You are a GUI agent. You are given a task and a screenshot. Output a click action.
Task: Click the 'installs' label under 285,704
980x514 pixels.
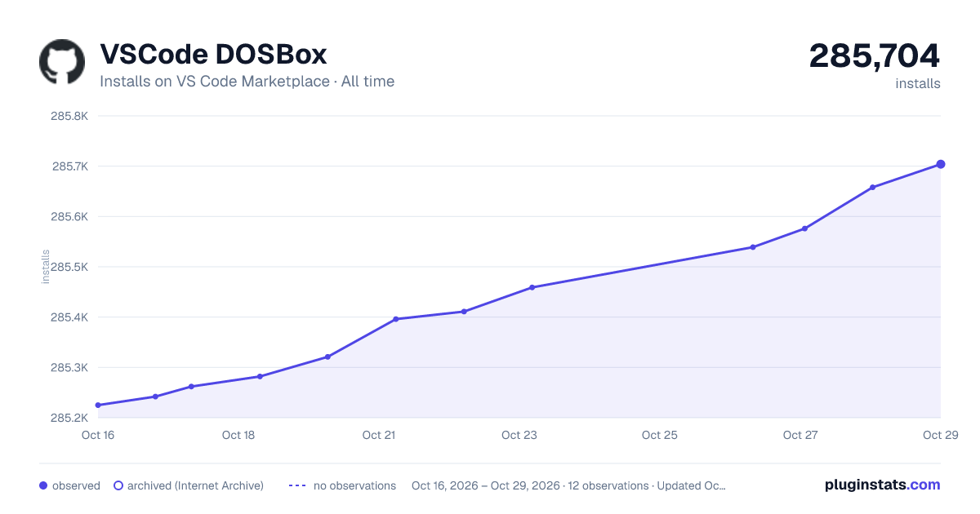(918, 83)
